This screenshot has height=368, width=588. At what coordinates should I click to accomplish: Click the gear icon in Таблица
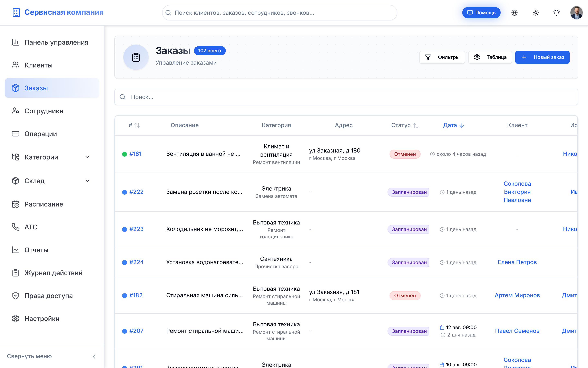point(477,57)
